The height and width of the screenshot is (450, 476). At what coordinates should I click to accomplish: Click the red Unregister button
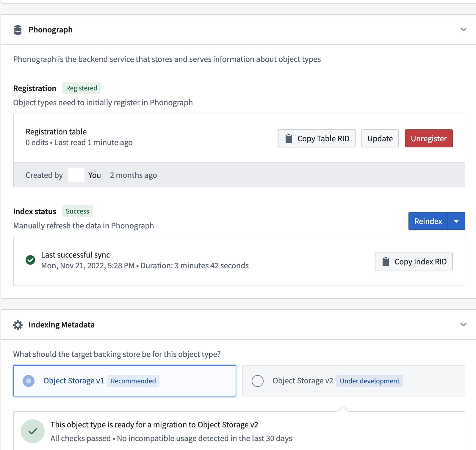tap(429, 138)
